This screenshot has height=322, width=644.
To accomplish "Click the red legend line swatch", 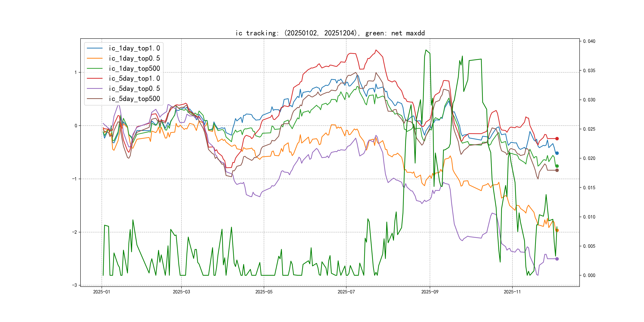I will tap(95, 79).
